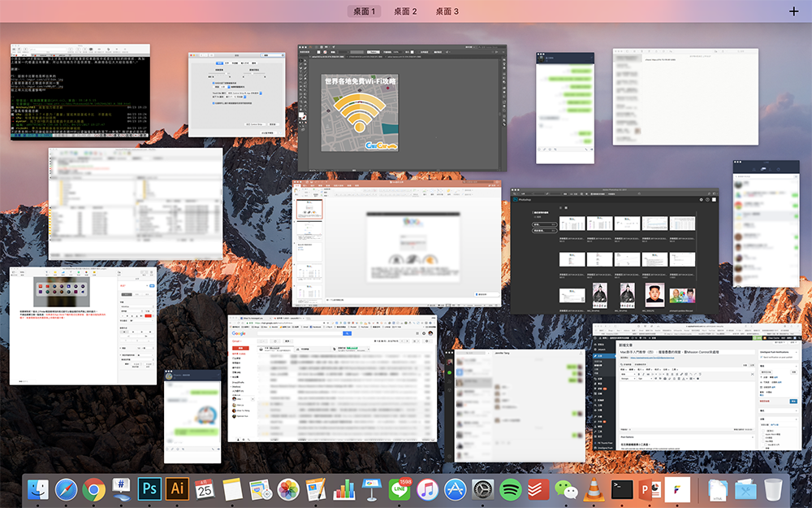Switch to 桌面 2 space
Viewport: 812px width, 508px height.
pyautogui.click(x=405, y=11)
